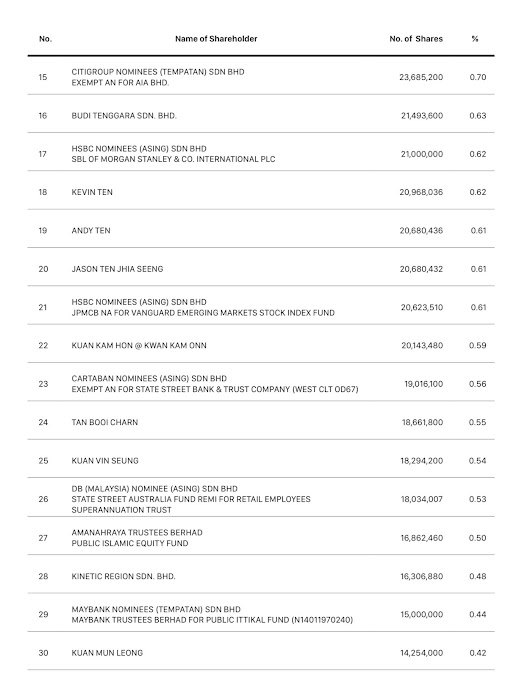The height and width of the screenshot is (678, 519).
Task: Click JASON TEN JHIA SEENG entry
Action: point(117,269)
